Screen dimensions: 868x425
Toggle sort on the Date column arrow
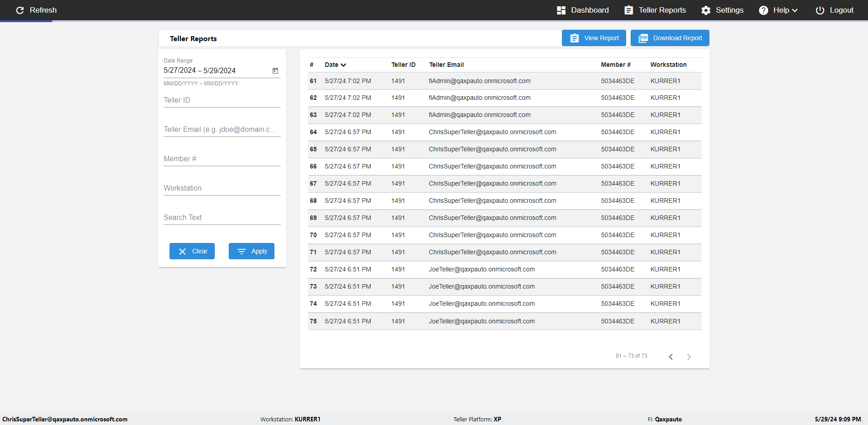click(x=344, y=65)
